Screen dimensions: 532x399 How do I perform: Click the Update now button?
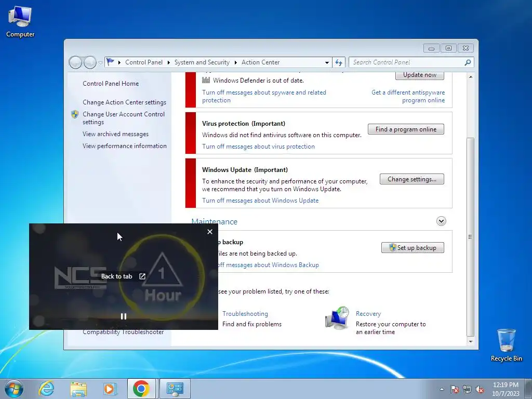pyautogui.click(x=420, y=75)
